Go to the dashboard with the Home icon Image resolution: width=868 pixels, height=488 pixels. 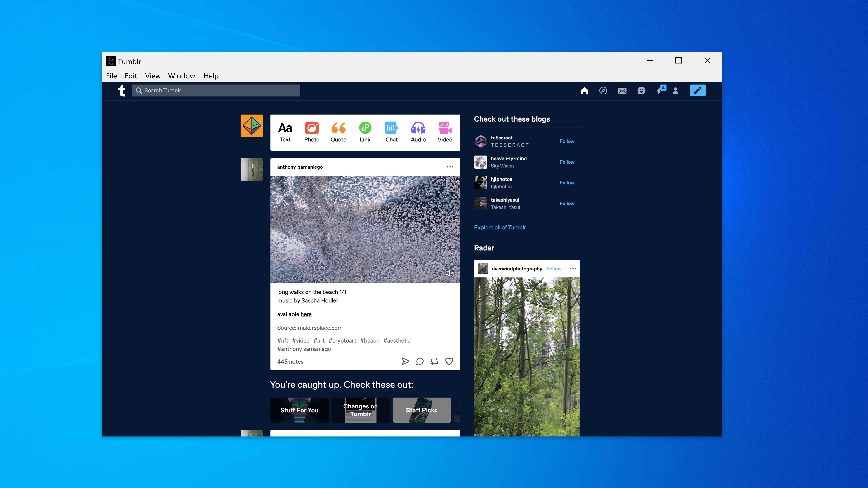585,91
